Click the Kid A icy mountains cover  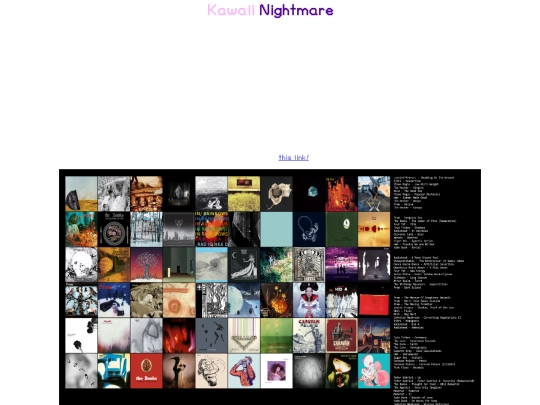[342, 300]
